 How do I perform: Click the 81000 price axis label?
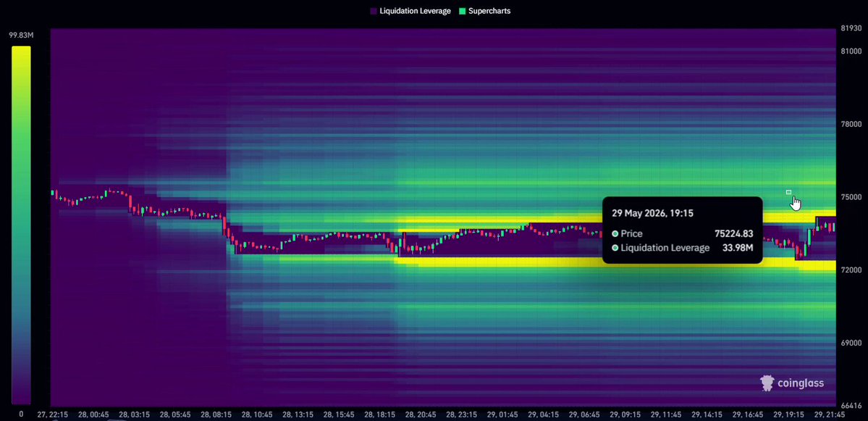tap(851, 51)
